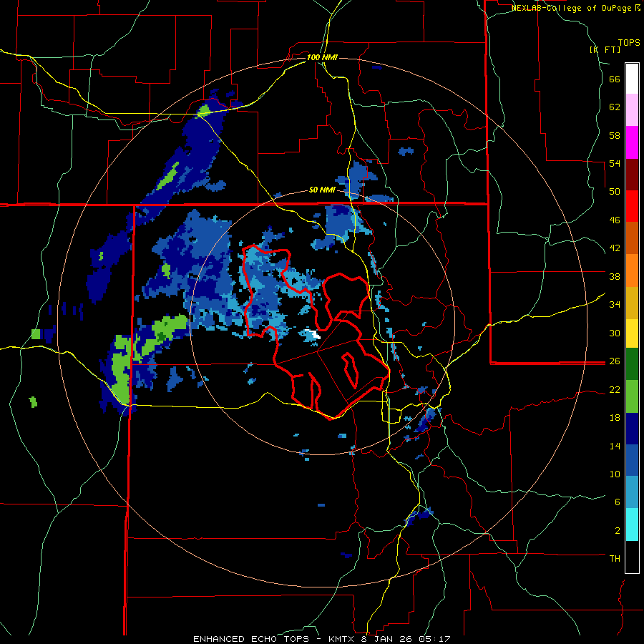
Task: Click the '42' legend value
Action: 615,248
